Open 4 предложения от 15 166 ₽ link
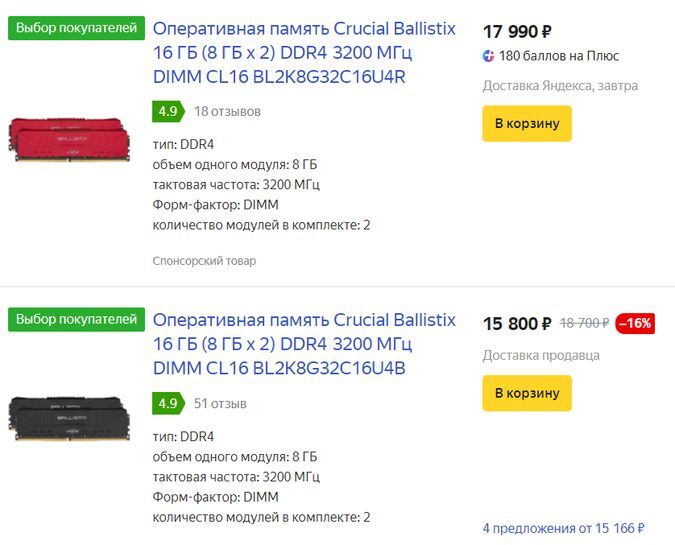This screenshot has width=675, height=545. 563,528
